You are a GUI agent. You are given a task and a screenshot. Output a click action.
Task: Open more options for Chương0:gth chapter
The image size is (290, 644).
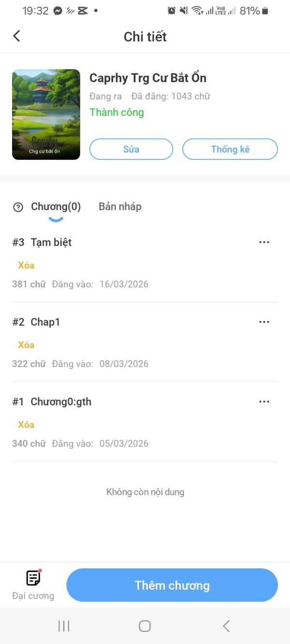click(x=264, y=401)
